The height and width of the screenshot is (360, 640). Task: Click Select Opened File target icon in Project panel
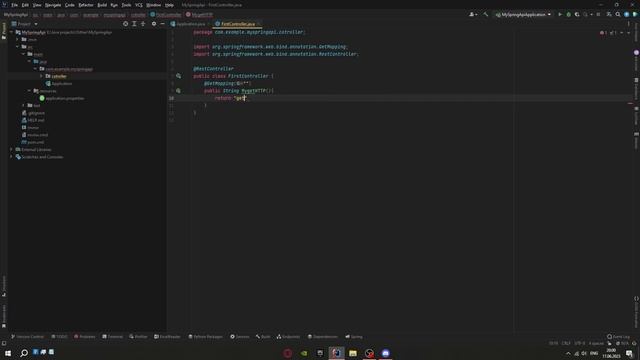click(125, 24)
